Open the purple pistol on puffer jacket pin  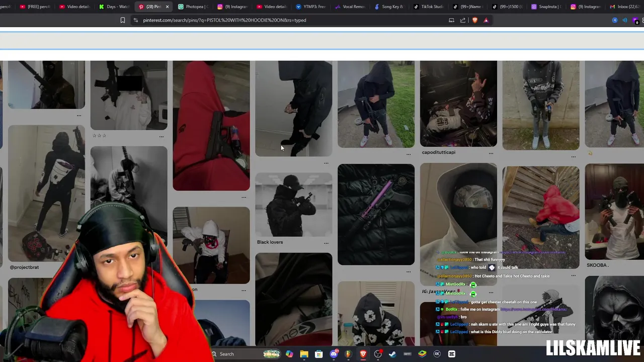pos(376,214)
